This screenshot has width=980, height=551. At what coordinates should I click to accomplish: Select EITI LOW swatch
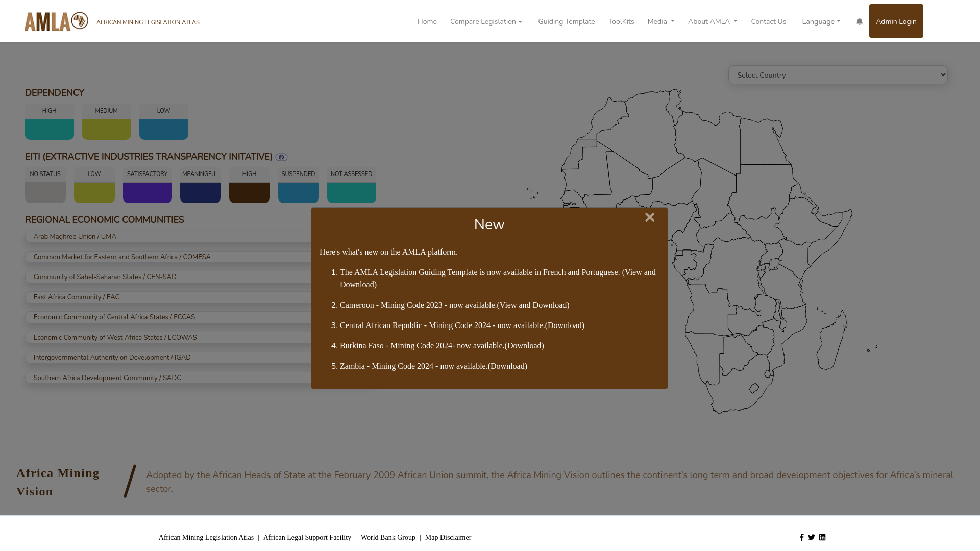pos(94,192)
